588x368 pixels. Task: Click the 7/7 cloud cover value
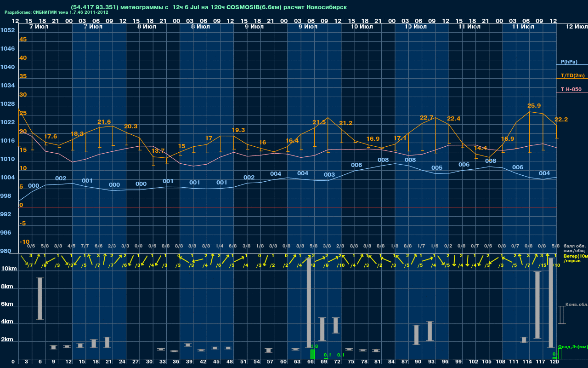click(x=85, y=246)
